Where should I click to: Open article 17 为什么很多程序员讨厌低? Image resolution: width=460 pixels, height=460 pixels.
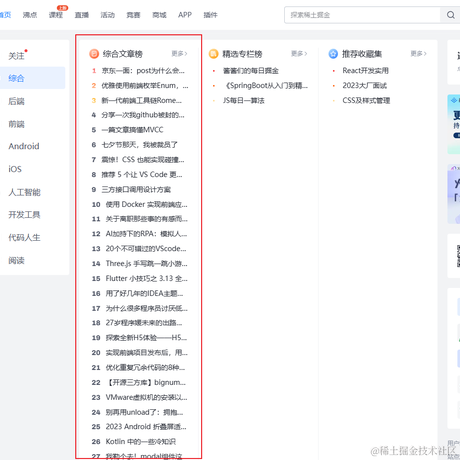147,308
